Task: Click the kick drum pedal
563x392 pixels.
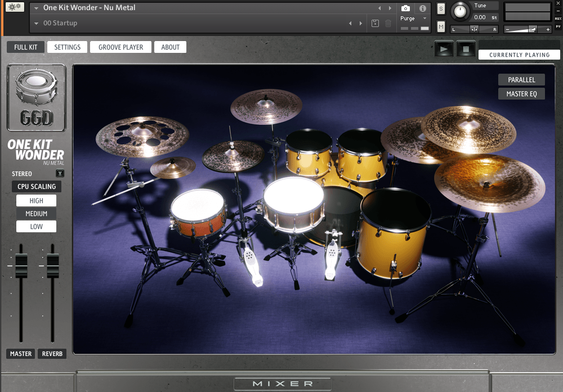Action: [332, 256]
